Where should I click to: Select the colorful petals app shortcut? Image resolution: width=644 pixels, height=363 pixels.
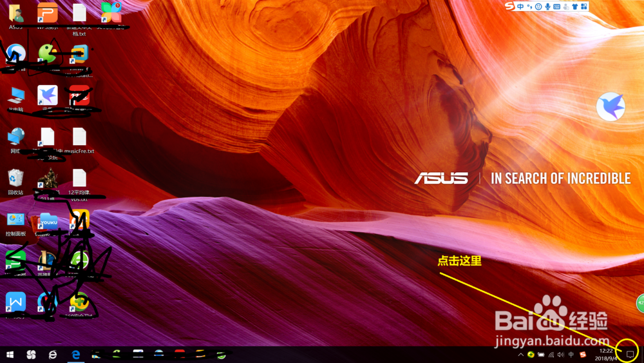point(111,15)
